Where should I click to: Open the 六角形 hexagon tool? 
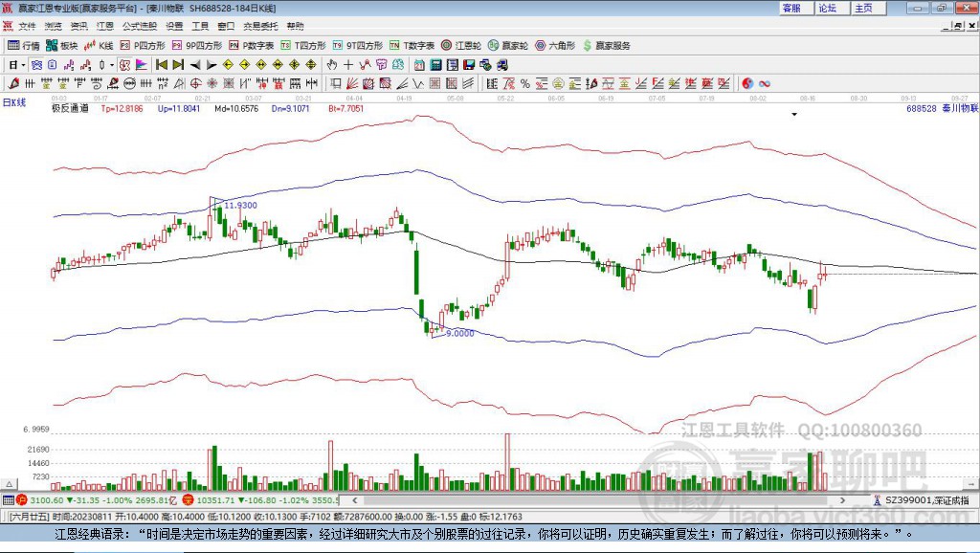click(554, 46)
